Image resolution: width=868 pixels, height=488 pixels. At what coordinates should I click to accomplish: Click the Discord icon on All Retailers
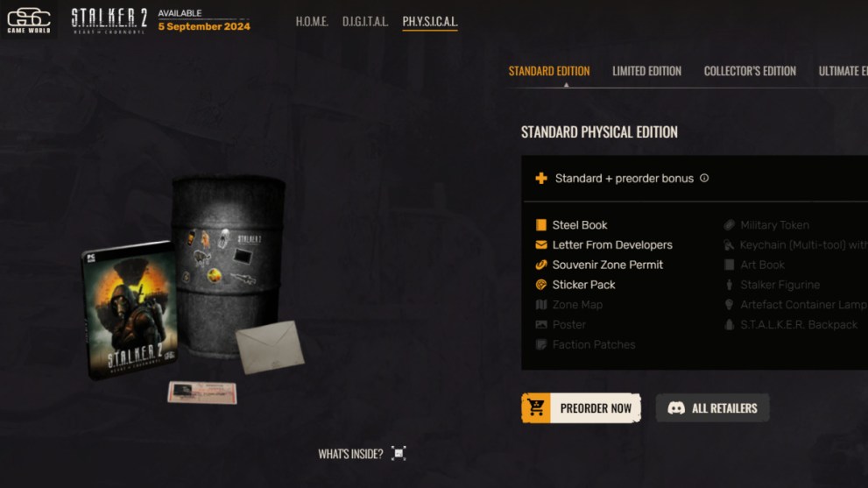(x=676, y=408)
